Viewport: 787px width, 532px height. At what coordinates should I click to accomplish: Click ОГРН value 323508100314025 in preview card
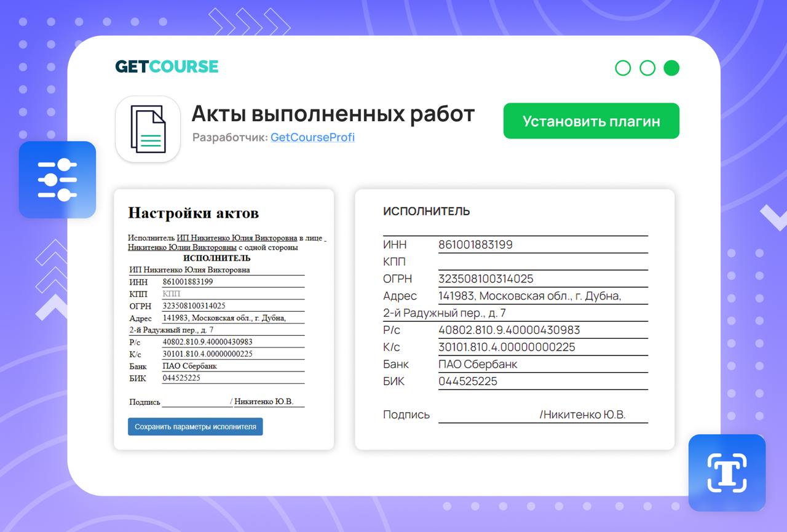pyautogui.click(x=486, y=279)
